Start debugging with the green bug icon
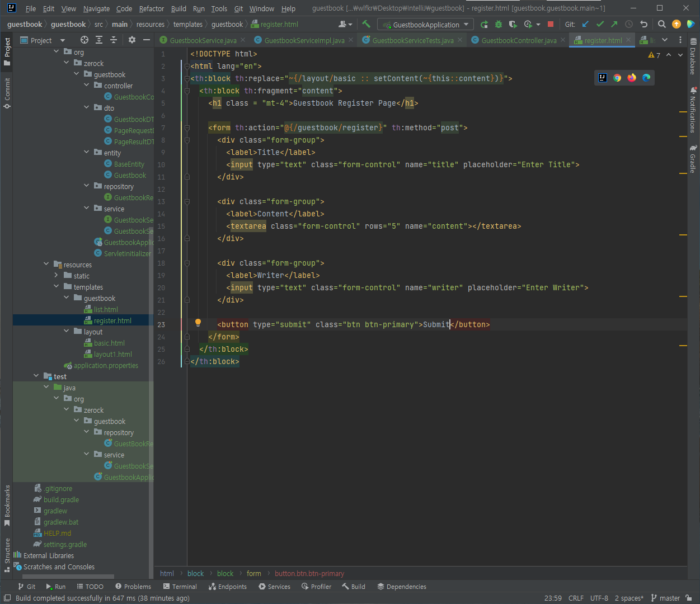Screen dimensions: 700x604 (498, 24)
